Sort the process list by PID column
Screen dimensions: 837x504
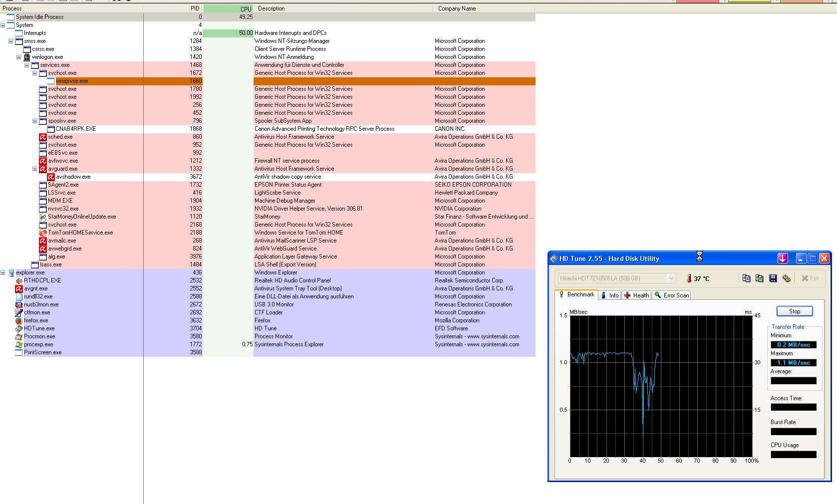[173, 8]
